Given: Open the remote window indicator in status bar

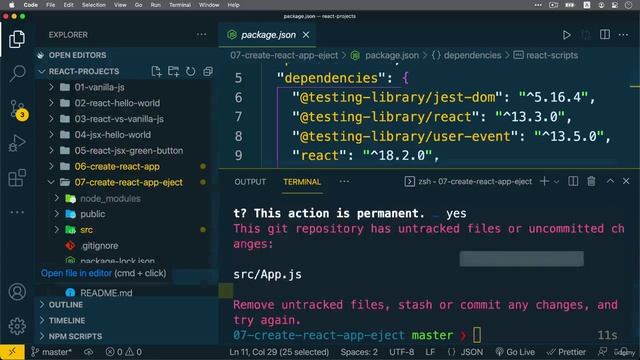Looking at the screenshot, I should [x=12, y=352].
